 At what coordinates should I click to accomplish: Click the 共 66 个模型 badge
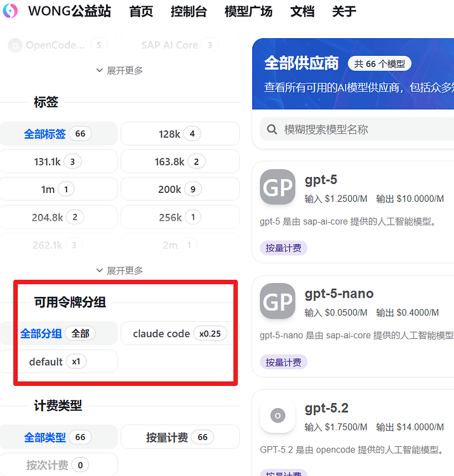coord(379,63)
